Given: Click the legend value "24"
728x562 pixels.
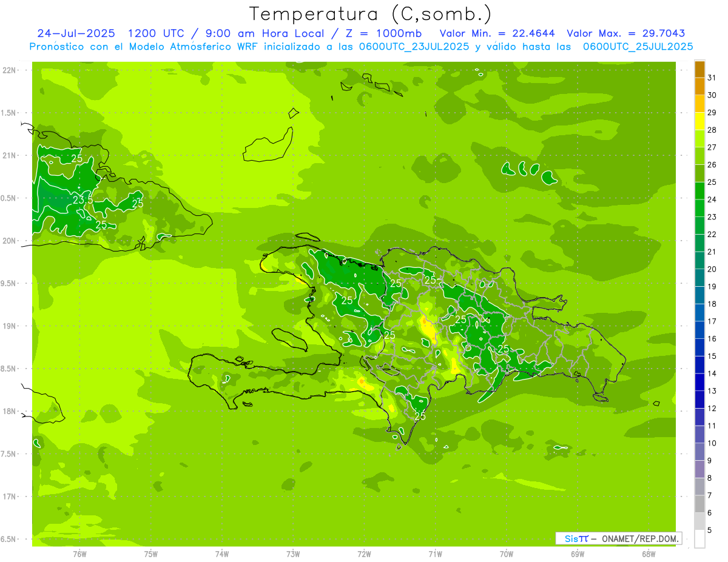Looking at the screenshot, I should tap(712, 199).
